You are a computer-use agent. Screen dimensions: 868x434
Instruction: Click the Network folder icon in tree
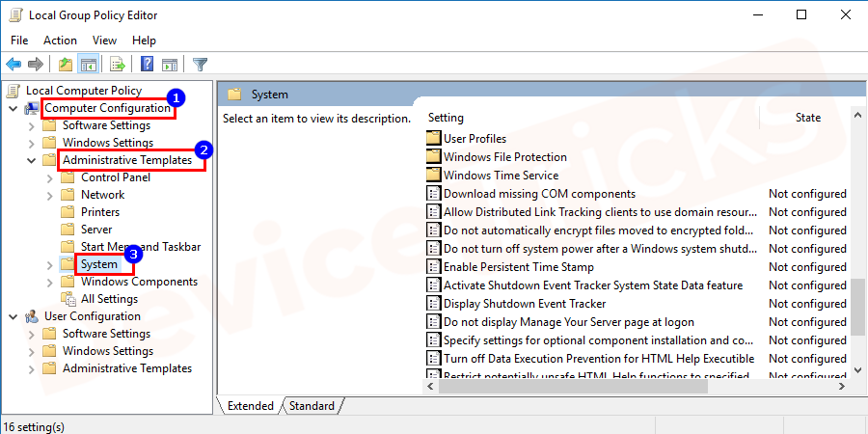[68, 195]
